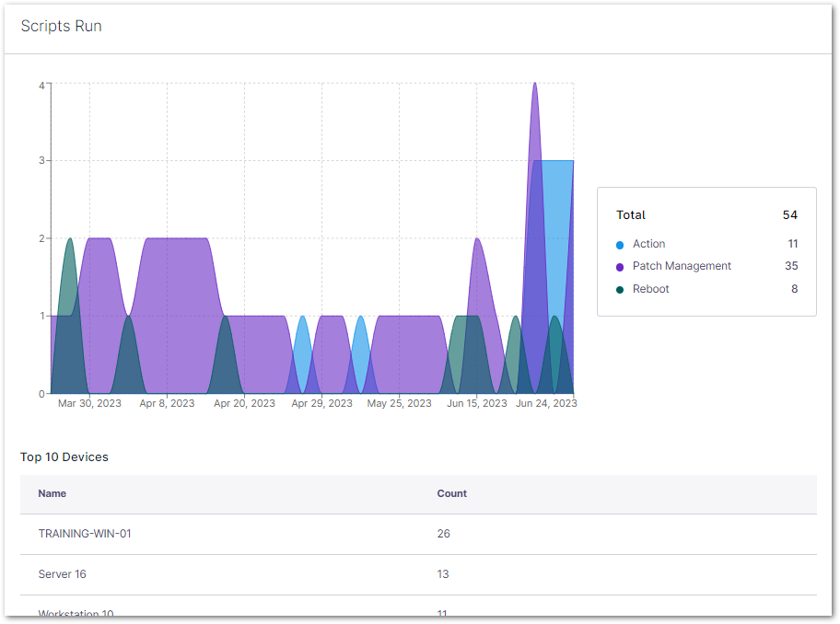Image resolution: width=840 pixels, height=624 pixels.
Task: Click the Top 10 Devices heading
Action: [x=64, y=457]
